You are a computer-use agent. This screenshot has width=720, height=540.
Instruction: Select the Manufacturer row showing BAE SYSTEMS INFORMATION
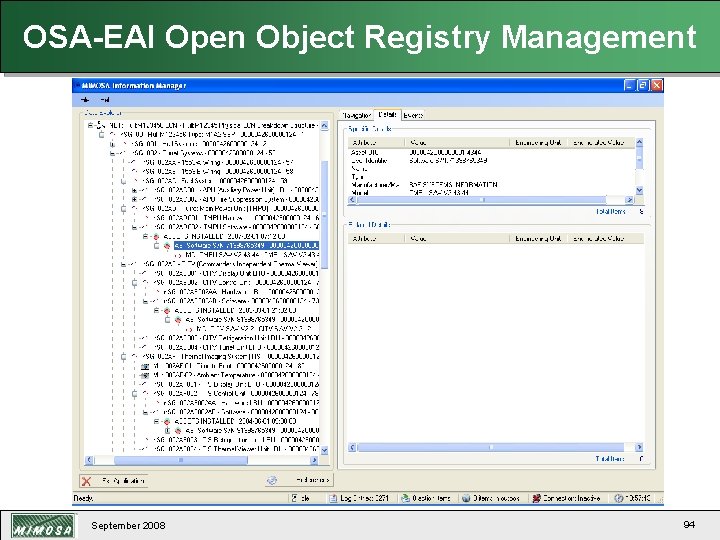(491, 185)
